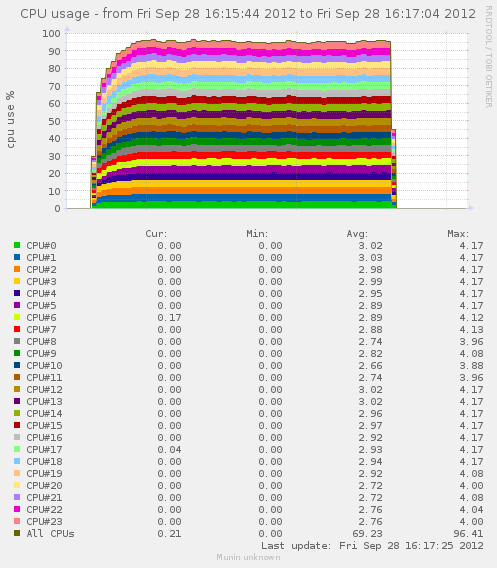Click the Cur: column header
The width and height of the screenshot is (497, 568).
click(156, 234)
